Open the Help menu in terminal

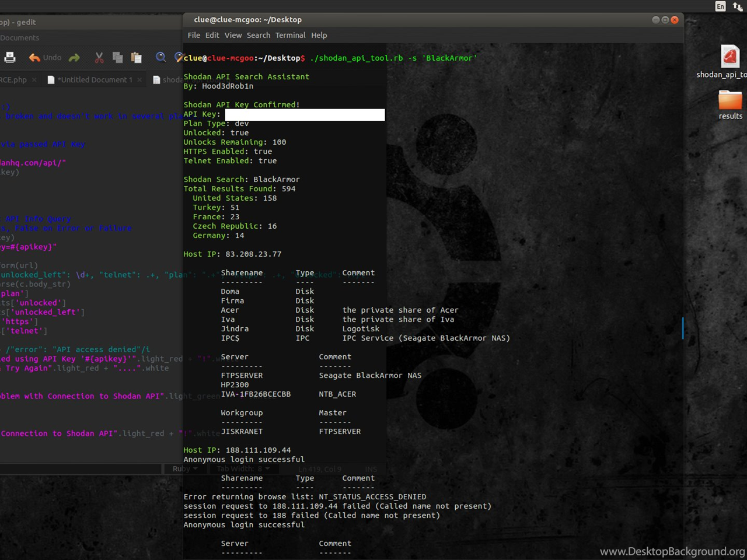tap(319, 35)
